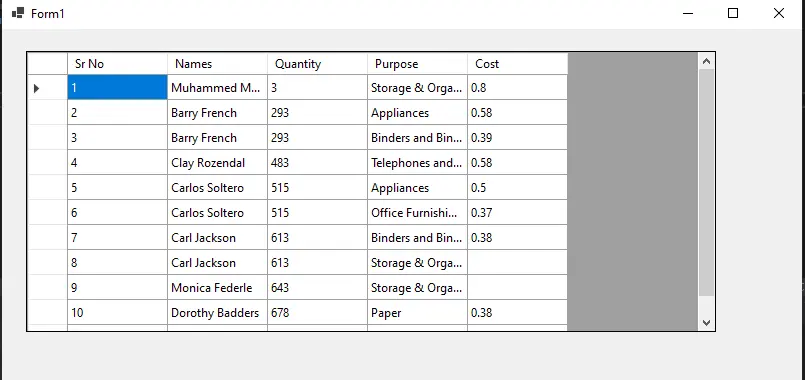Screen dimensions: 805x380
Task: Click the quantity cell showing 483
Action: click(317, 163)
